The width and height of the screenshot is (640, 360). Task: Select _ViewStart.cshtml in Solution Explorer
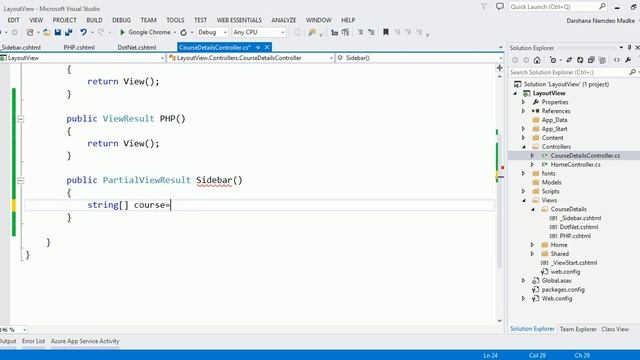(x=574, y=263)
